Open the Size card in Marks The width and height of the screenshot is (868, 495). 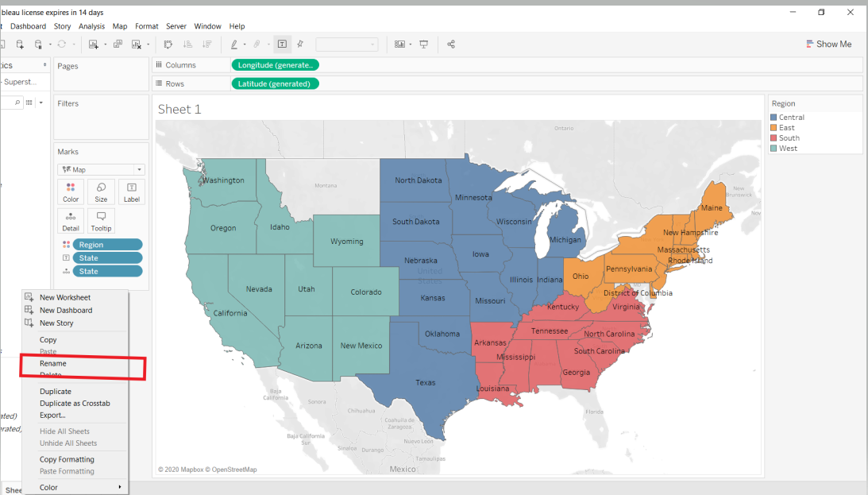click(101, 192)
